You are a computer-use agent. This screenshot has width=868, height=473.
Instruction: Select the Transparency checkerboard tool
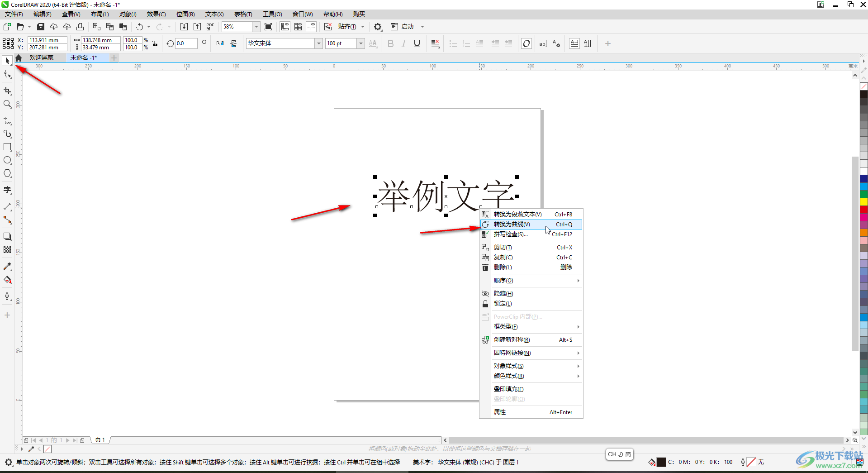[x=7, y=249]
